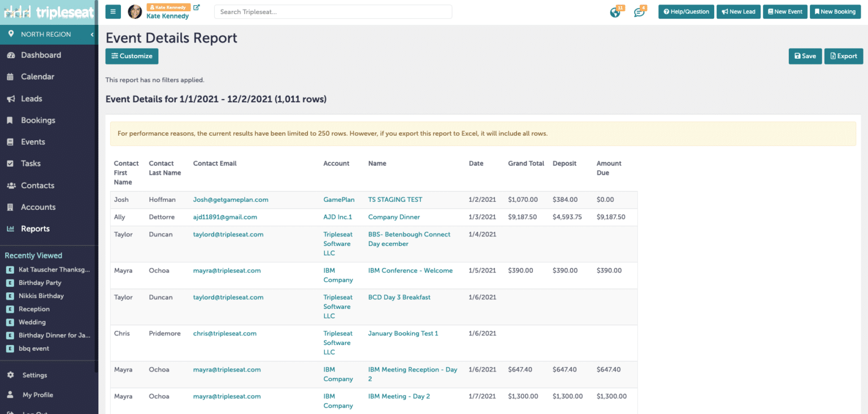This screenshot has width=868, height=414.
Task: Select Reports in the sidebar
Action: coord(35,229)
